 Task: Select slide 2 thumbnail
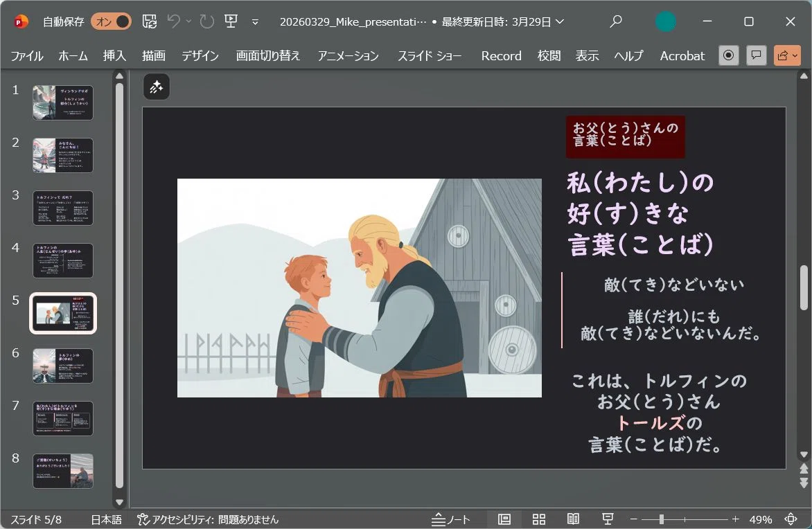[62, 155]
